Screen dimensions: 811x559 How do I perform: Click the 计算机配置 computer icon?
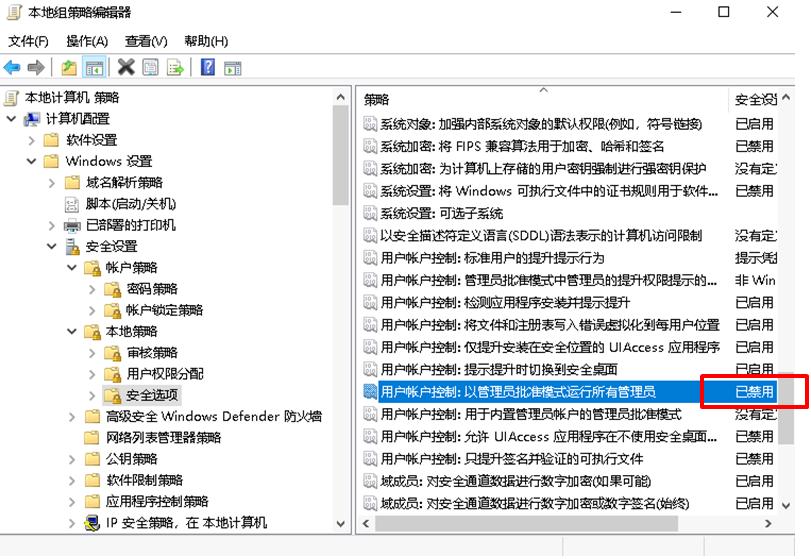[x=32, y=119]
